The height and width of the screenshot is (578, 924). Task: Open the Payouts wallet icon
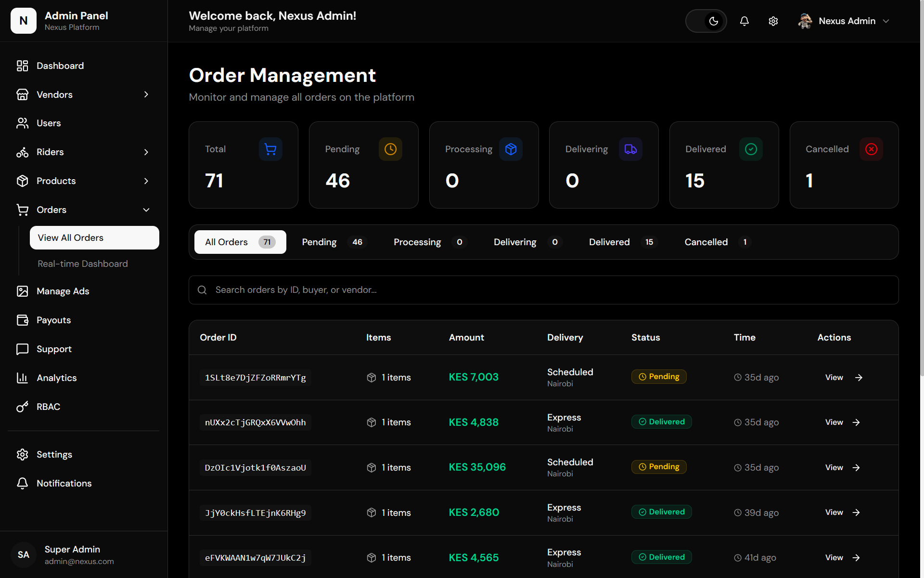[x=23, y=320]
